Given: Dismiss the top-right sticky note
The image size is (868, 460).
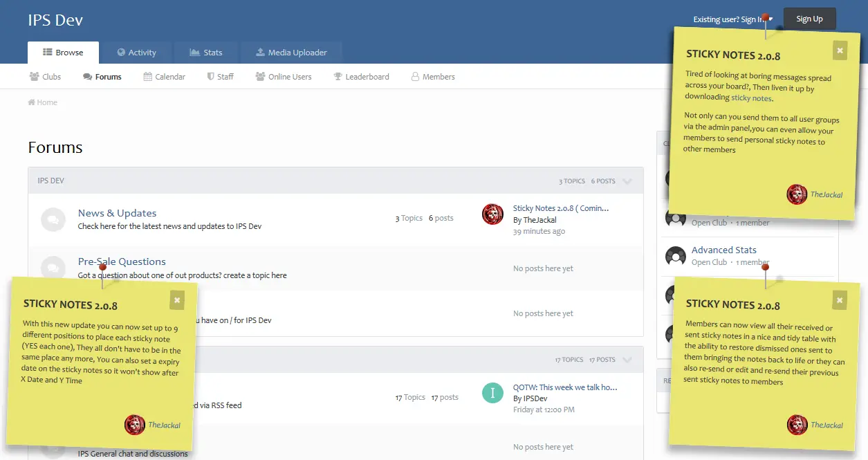Looking at the screenshot, I should tap(840, 50).
